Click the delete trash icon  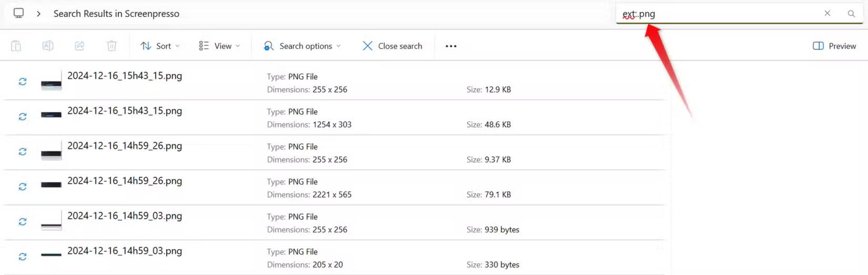(112, 46)
